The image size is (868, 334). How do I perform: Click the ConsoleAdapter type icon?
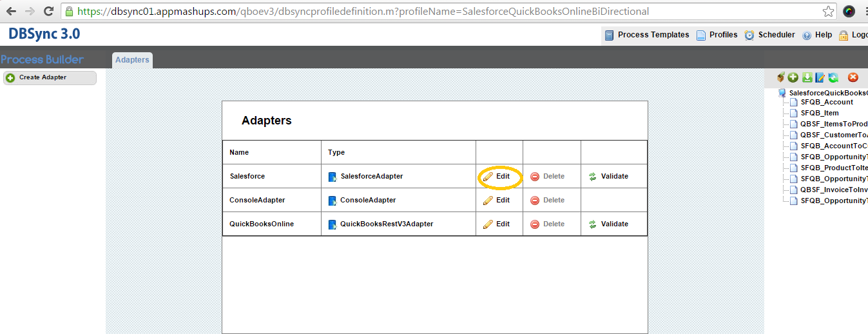(x=333, y=201)
